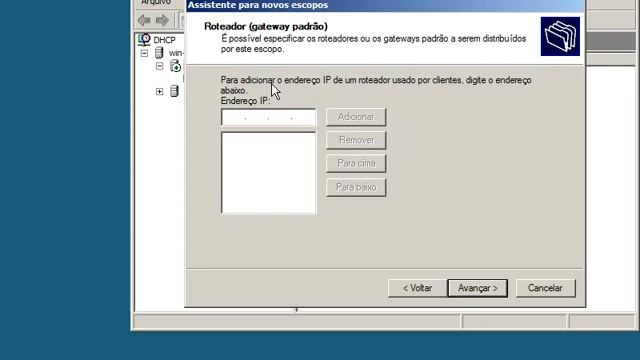Viewport: 640px width, 360px height.
Task: Collapse the node under the server
Action: [160, 66]
